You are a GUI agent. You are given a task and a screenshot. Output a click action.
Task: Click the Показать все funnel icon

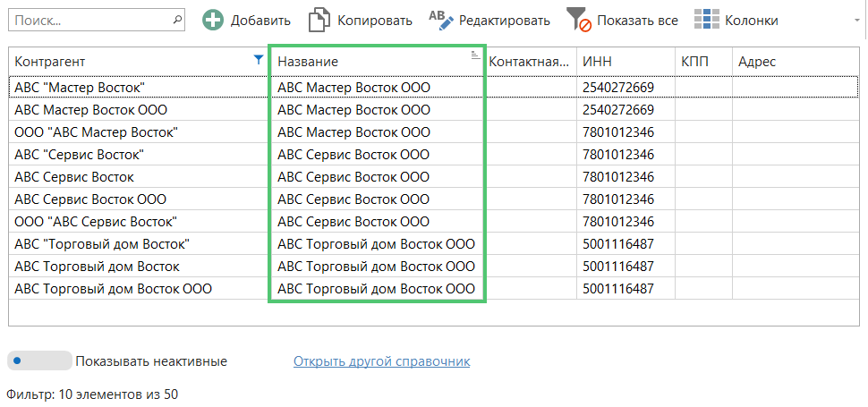(579, 21)
